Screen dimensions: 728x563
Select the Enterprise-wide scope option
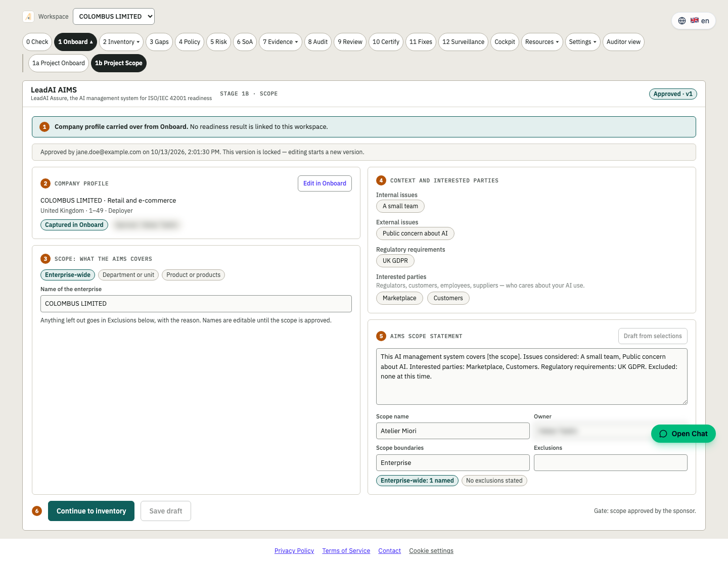click(x=68, y=275)
